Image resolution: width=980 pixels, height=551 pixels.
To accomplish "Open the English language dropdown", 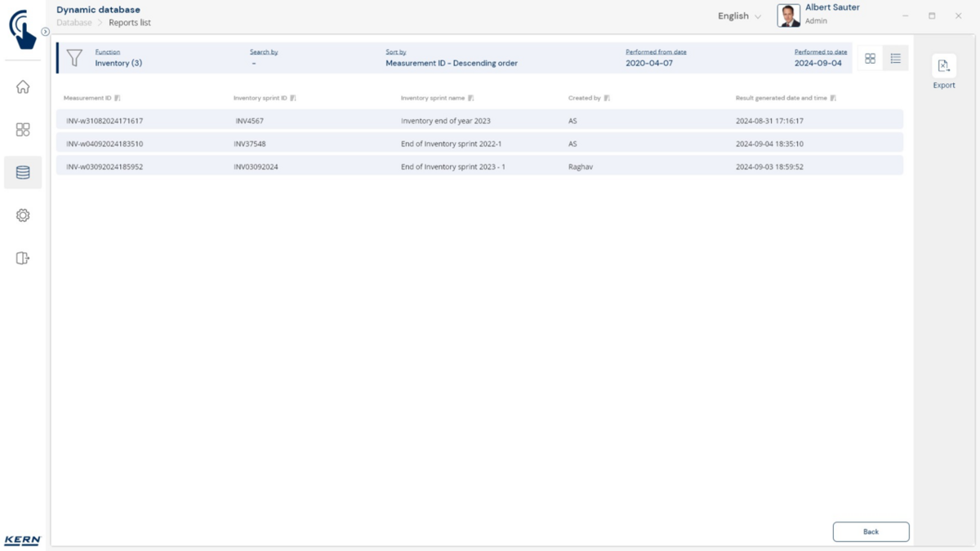I will 739,16.
